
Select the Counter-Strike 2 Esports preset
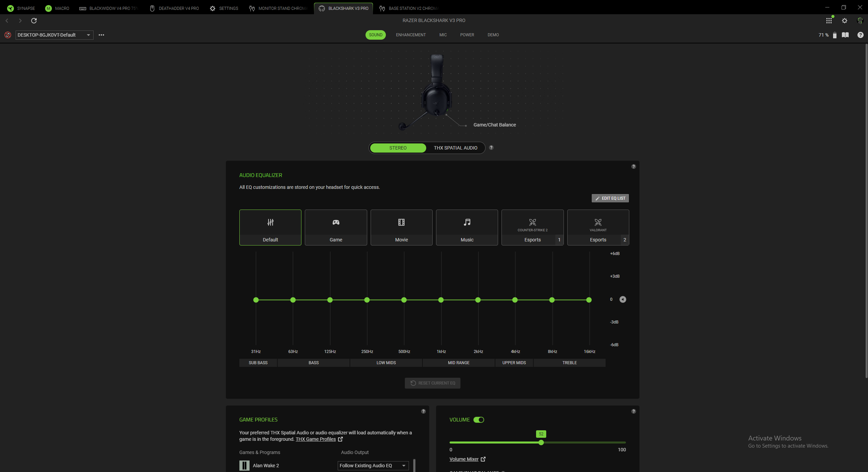(x=532, y=228)
